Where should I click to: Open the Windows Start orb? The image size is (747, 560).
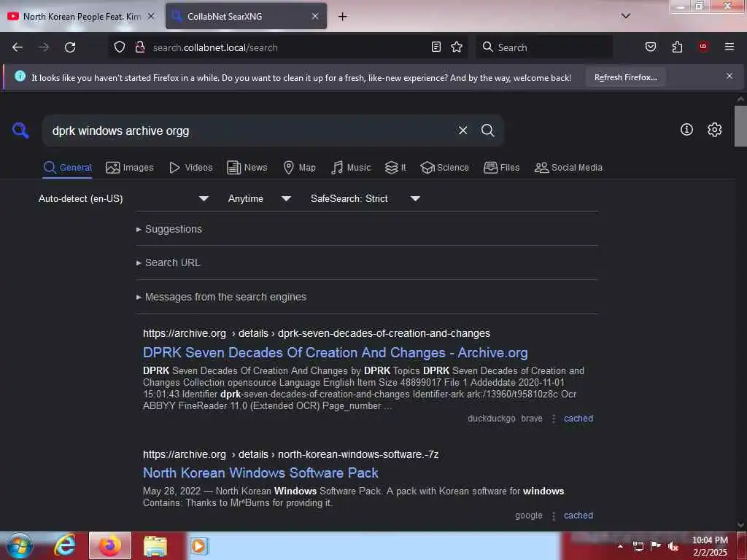(x=20, y=546)
